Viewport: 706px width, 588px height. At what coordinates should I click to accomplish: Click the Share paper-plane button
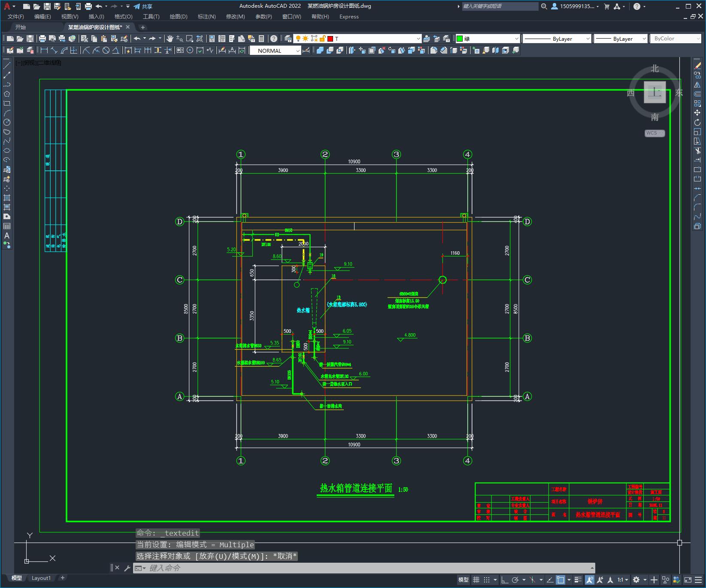(143, 6)
